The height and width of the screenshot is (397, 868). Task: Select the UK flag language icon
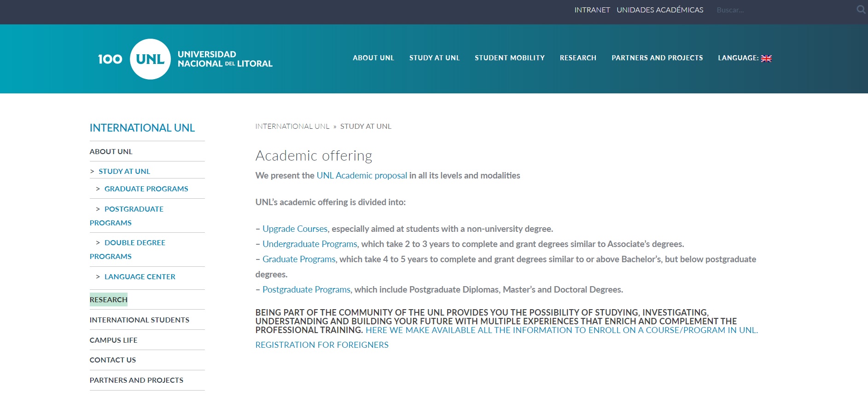tap(766, 58)
